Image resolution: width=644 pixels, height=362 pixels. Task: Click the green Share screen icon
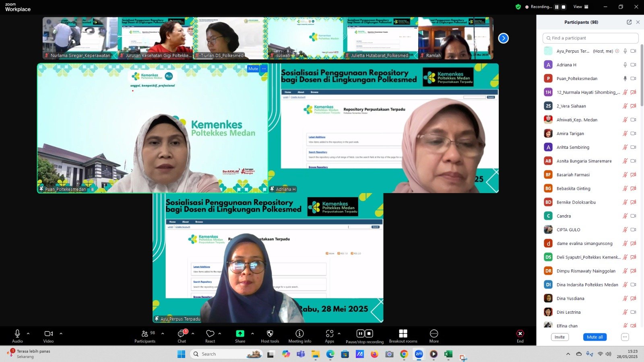(x=240, y=333)
